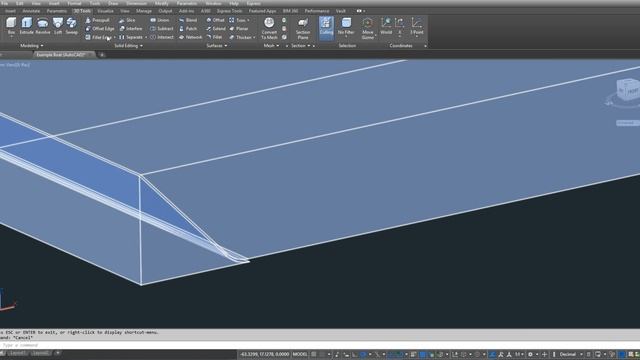This screenshot has width=640, height=360.
Task: Select the Box solid tool
Action: coord(11,25)
